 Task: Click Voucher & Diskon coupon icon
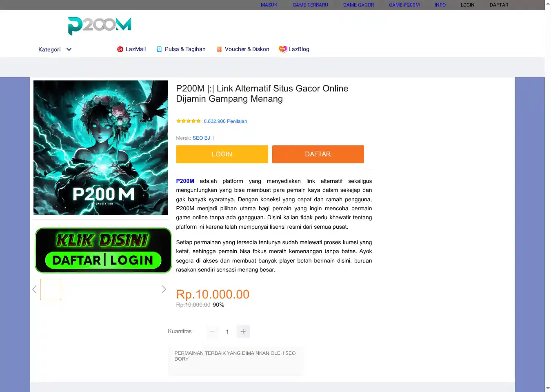[x=219, y=49]
